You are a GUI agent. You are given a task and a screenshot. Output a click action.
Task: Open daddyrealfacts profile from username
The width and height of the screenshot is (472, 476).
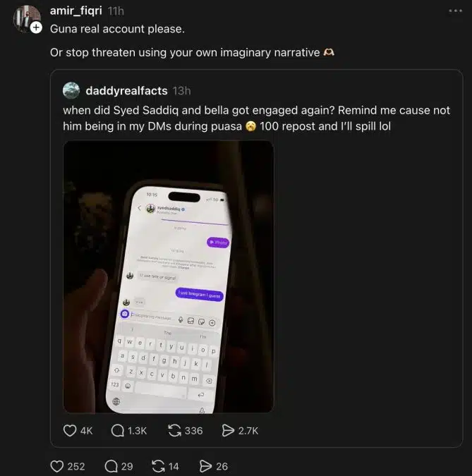(x=126, y=90)
